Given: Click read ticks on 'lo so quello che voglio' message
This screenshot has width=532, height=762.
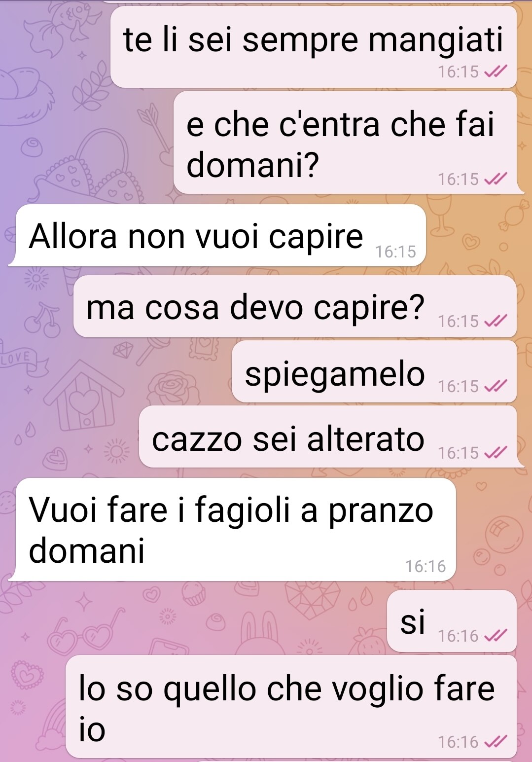Looking at the screenshot, I should 496,741.
